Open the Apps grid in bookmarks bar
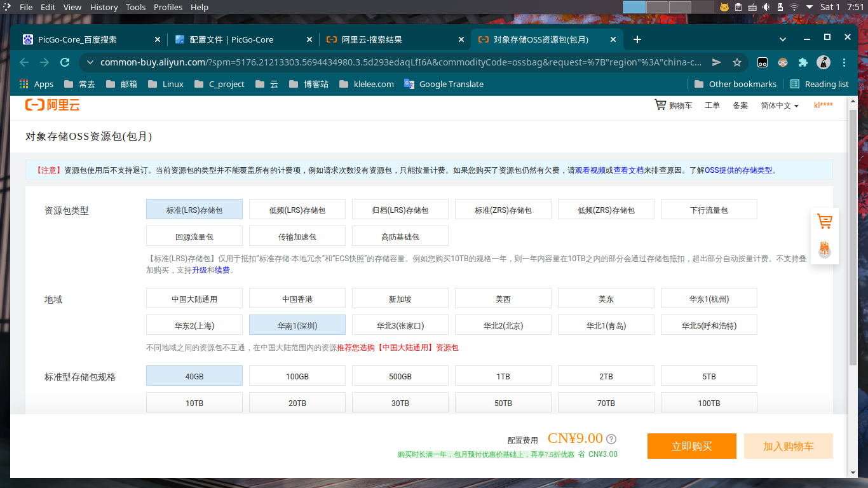The width and height of the screenshot is (868, 488). point(37,84)
